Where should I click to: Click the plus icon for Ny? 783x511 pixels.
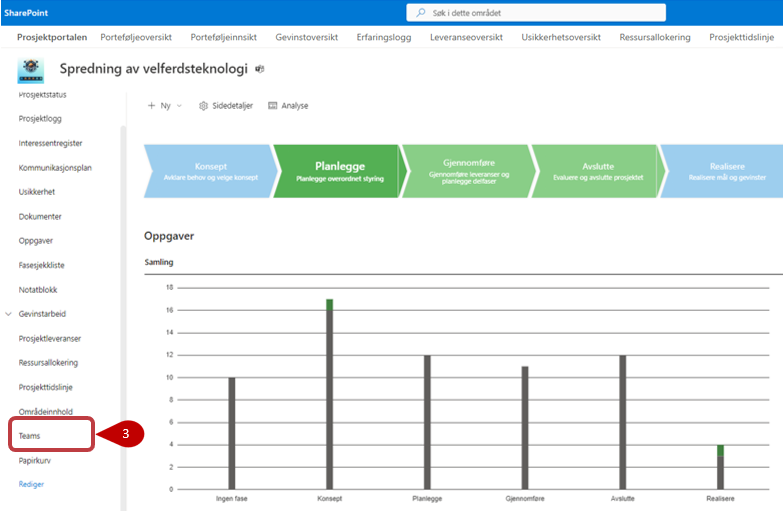pos(151,105)
